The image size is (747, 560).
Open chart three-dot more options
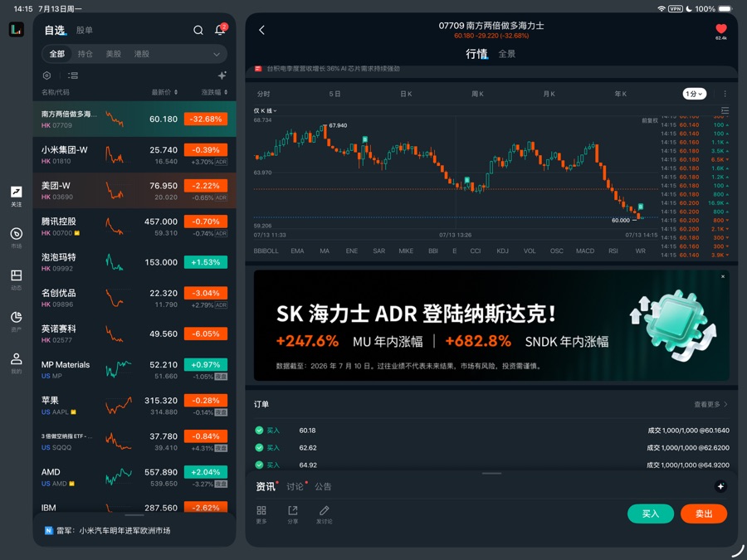(725, 94)
